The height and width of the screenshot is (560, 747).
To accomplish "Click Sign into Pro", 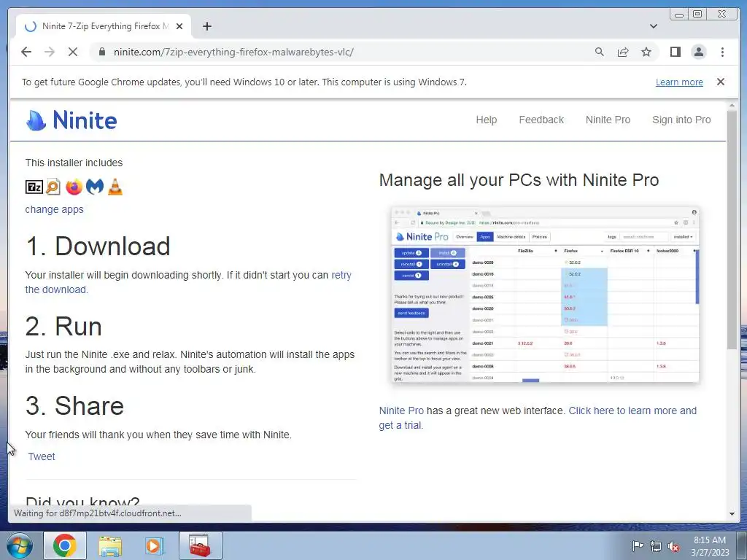I will click(681, 120).
